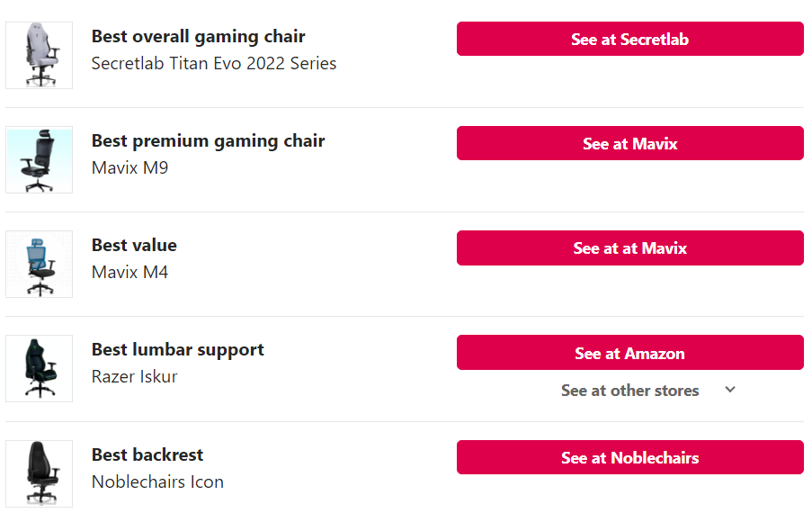Click the See at Noblechairs button
Viewport: 812px width, 522px height.
629,457
